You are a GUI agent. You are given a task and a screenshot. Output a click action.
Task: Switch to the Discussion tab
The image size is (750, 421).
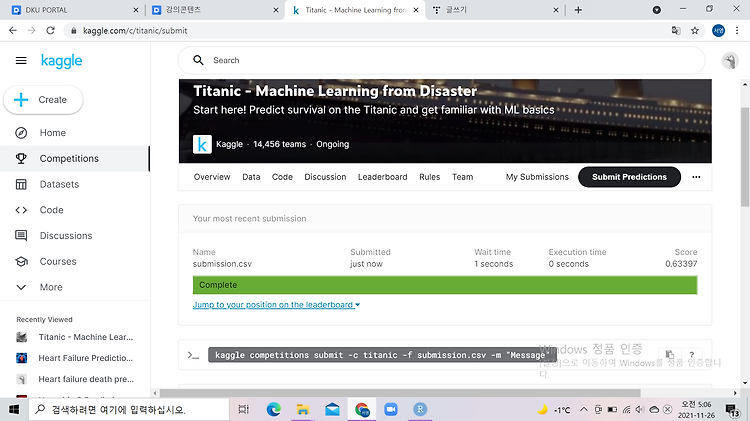(x=325, y=177)
